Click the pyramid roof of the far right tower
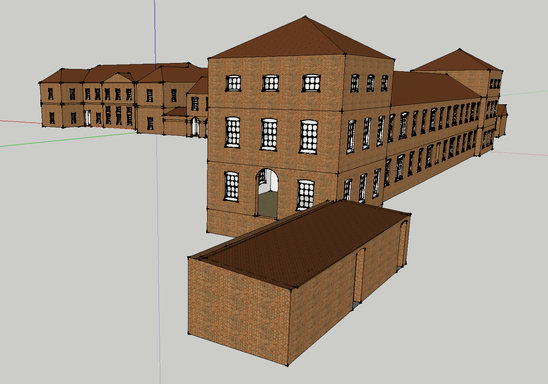Screen dimensions: 548x384 (x=459, y=61)
